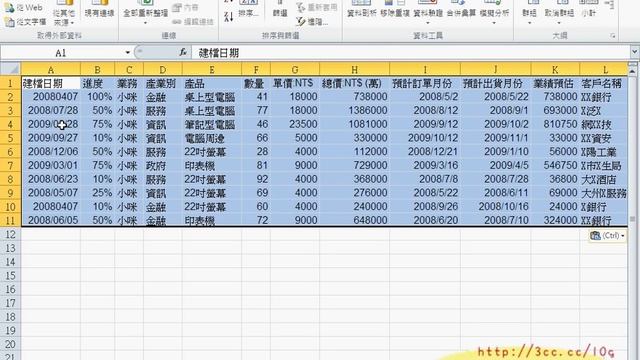Select cell with value 324000

tap(555, 220)
